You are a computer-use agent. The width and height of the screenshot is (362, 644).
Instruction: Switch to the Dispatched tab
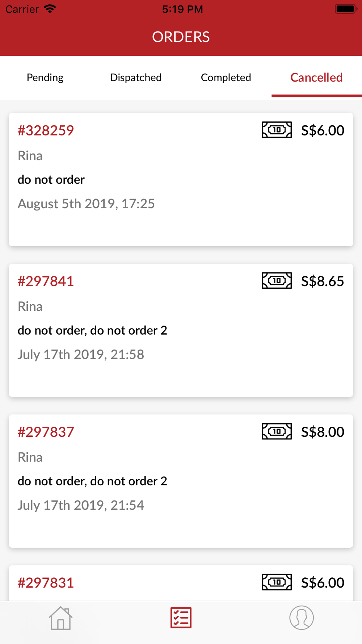(x=136, y=78)
